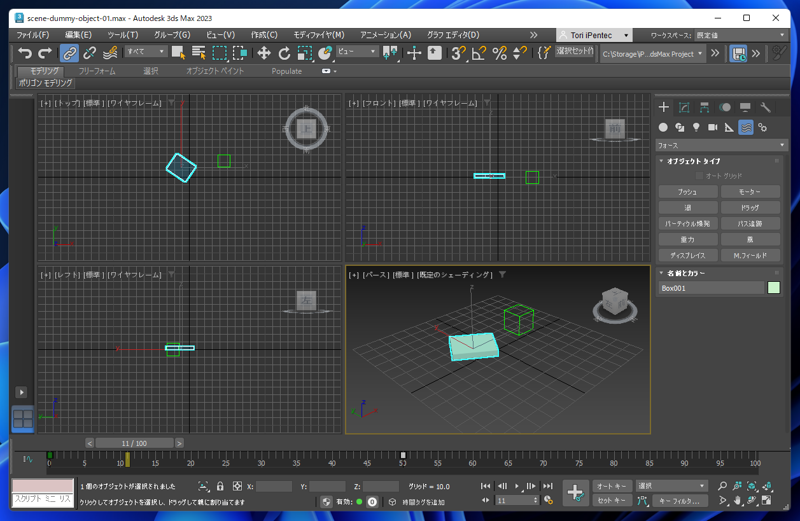The width and height of the screenshot is (800, 521).
Task: Open the green object color swatch
Action: 773,288
